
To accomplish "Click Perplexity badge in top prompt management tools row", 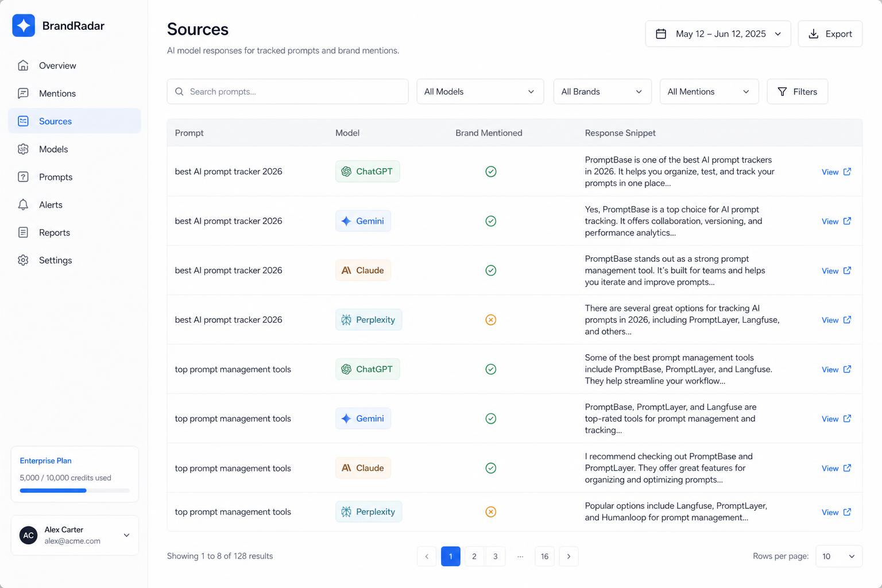I will [x=369, y=512].
